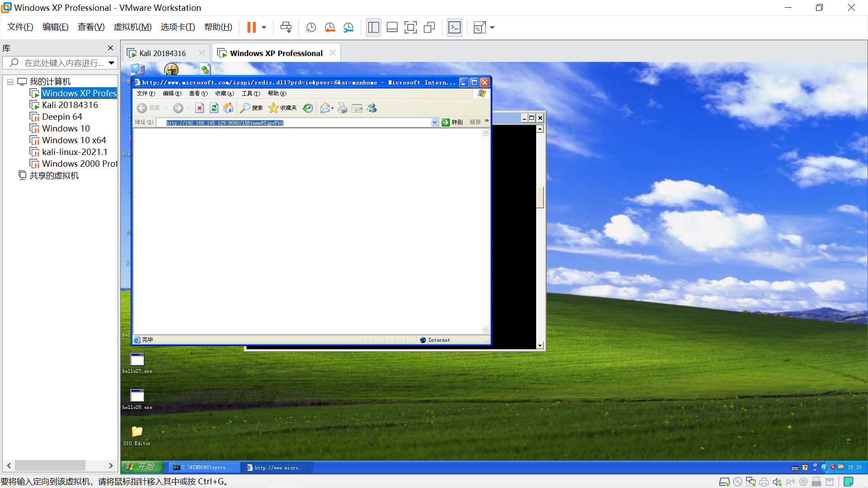
Task: Click the Send Ctrl+Alt+Del icon
Action: [x=286, y=28]
